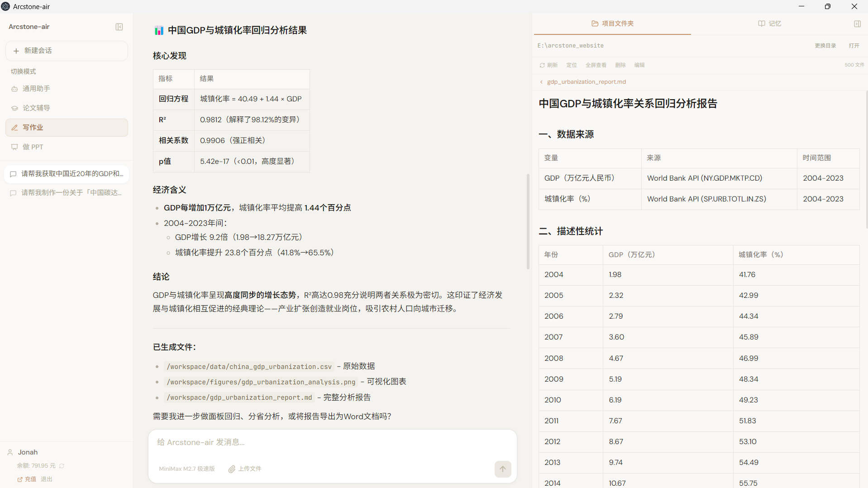Switch to 论文辅导 mode
This screenshot has height=488, width=868.
36,108
